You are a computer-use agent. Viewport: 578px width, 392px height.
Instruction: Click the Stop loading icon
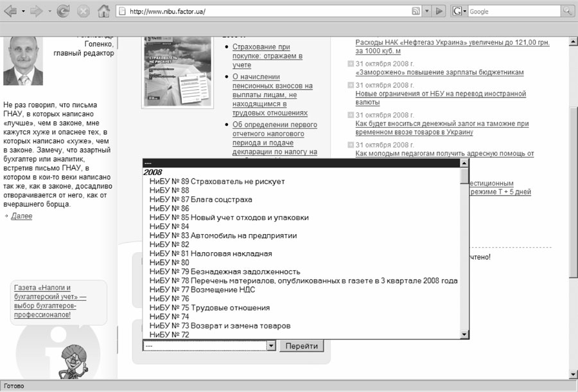(x=83, y=11)
